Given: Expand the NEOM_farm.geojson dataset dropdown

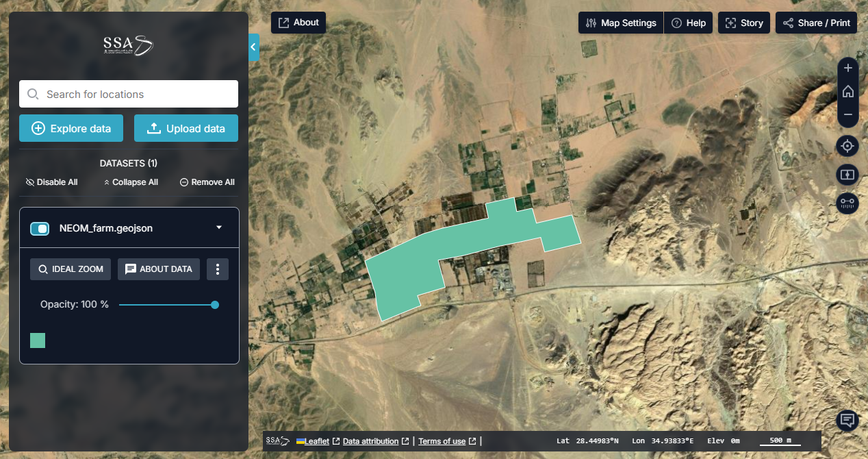Looking at the screenshot, I should point(218,227).
